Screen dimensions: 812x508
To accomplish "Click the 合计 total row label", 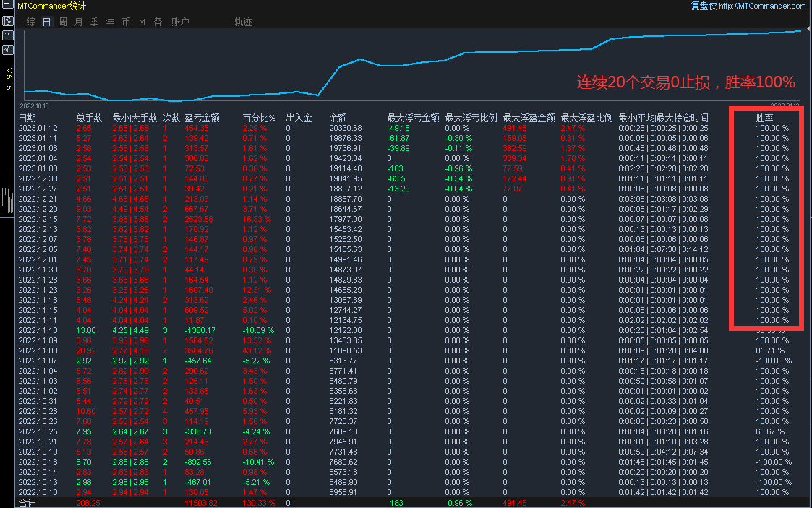I will pyautogui.click(x=27, y=504).
